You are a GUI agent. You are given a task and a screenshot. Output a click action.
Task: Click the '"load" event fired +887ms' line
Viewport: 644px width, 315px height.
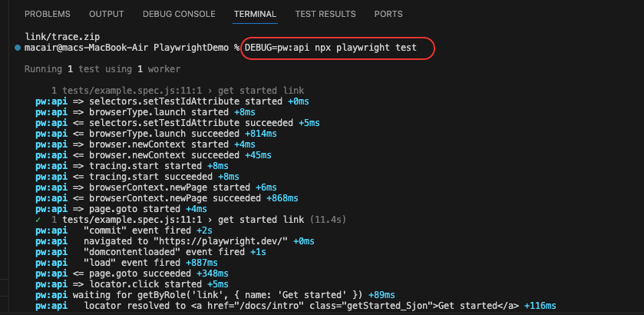[x=127, y=263]
